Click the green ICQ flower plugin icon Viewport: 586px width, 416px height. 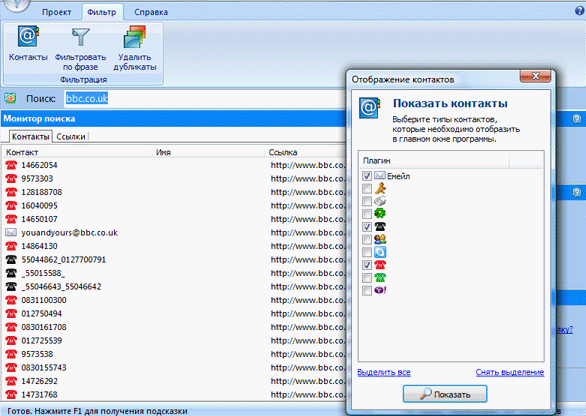click(380, 213)
